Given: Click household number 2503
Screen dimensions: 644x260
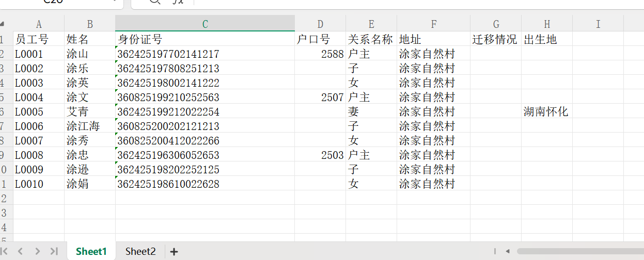Looking at the screenshot, I should (320, 155).
